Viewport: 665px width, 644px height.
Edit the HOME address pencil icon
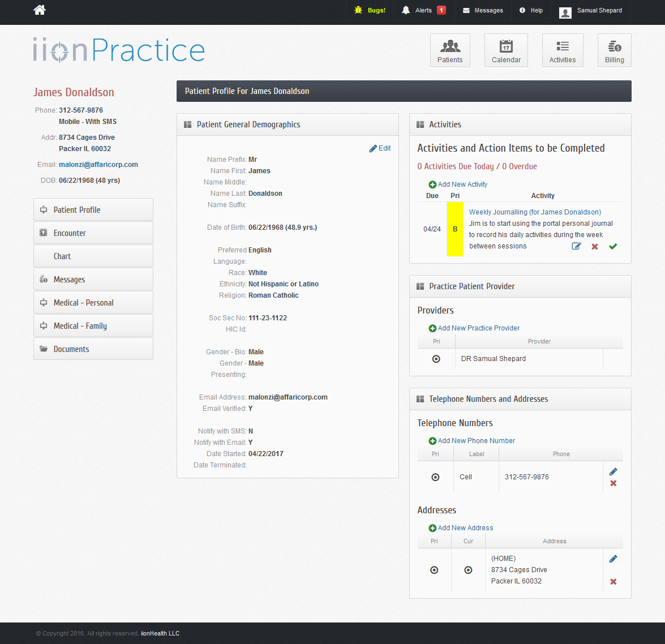[x=613, y=559]
